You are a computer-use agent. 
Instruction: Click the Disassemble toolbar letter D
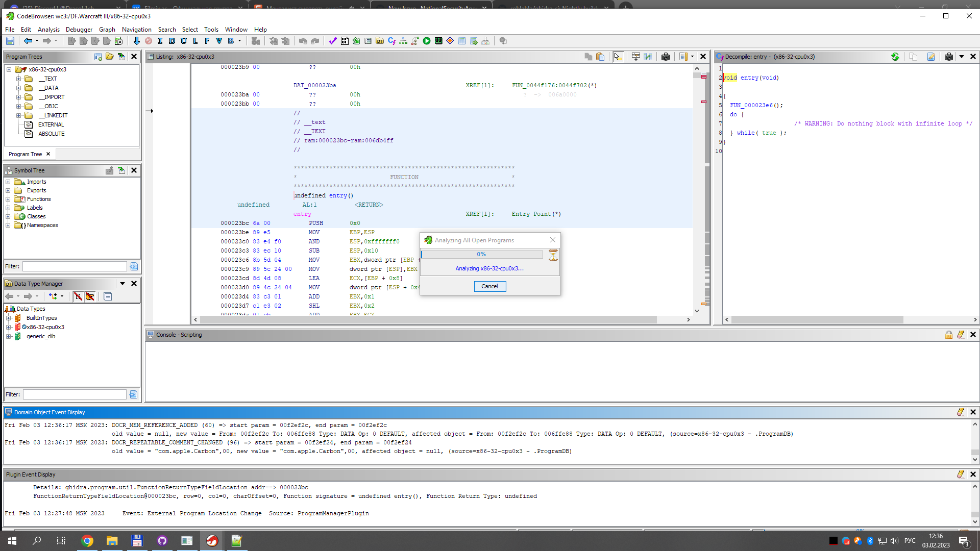pos(172,41)
